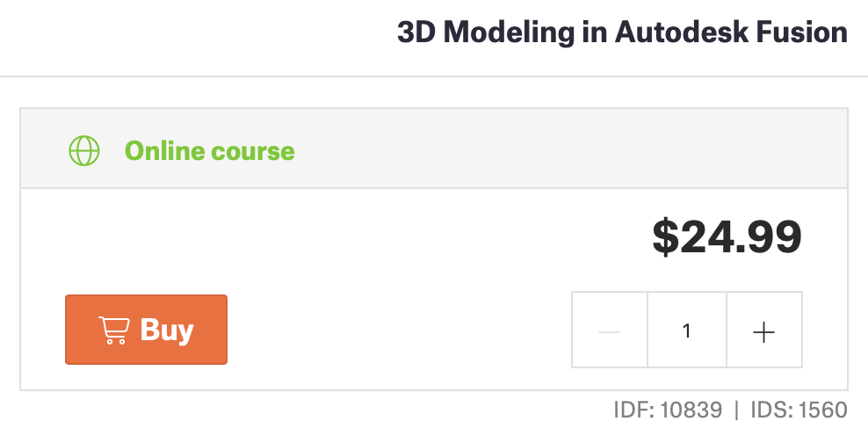Click the word course in the green label
This screenshot has height=436, width=868.
tap(253, 151)
